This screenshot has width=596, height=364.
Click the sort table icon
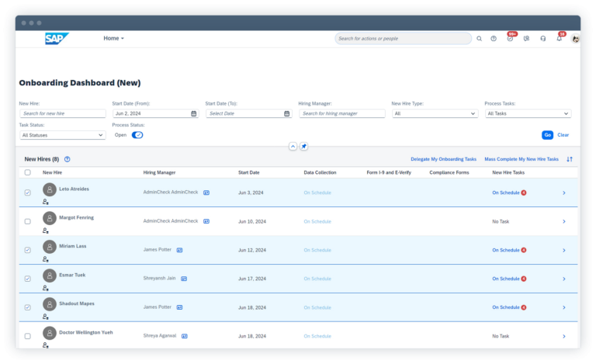[x=570, y=159]
